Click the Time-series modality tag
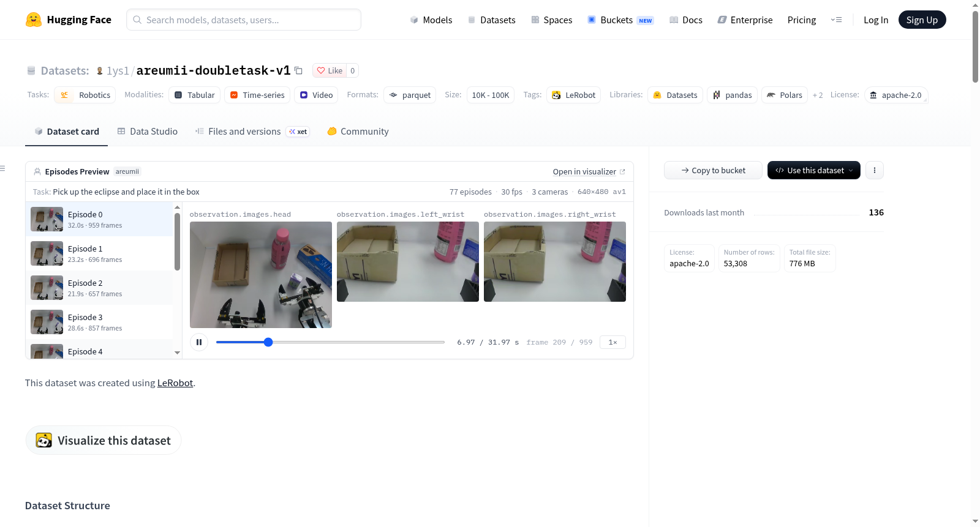The width and height of the screenshot is (980, 527). 257,95
